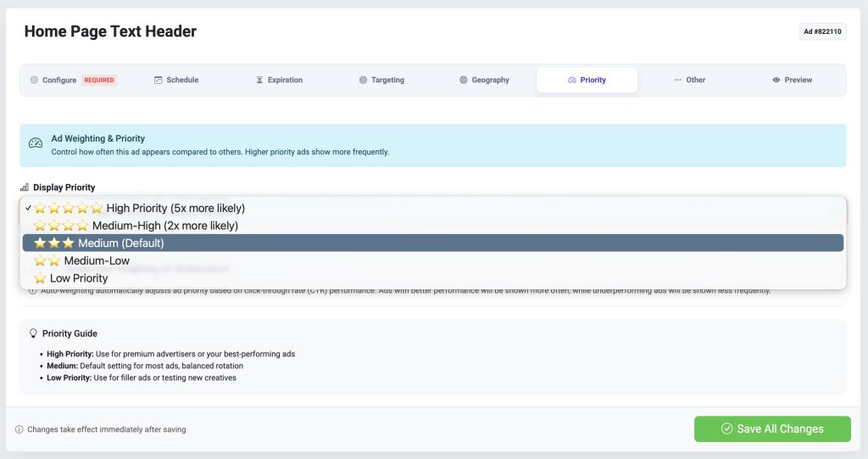Click the Configure gear icon
Screen dimensions: 868x459
click(34, 80)
